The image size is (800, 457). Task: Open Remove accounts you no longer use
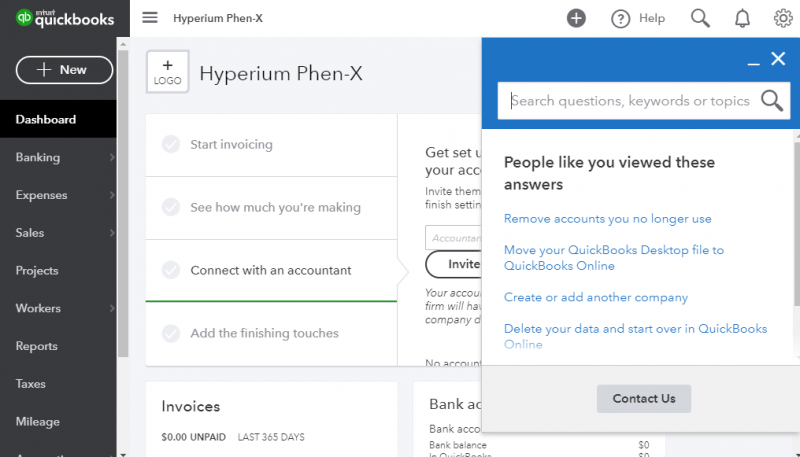click(x=607, y=219)
